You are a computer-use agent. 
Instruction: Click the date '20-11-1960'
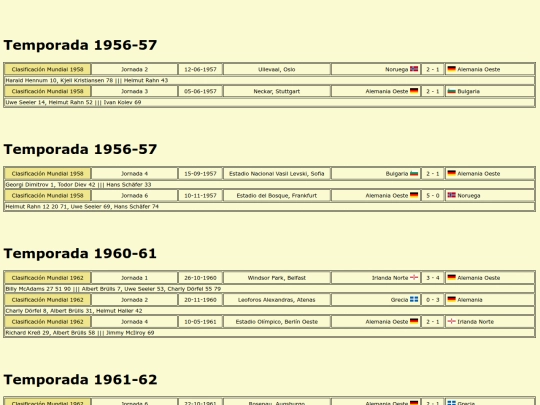tap(200, 300)
